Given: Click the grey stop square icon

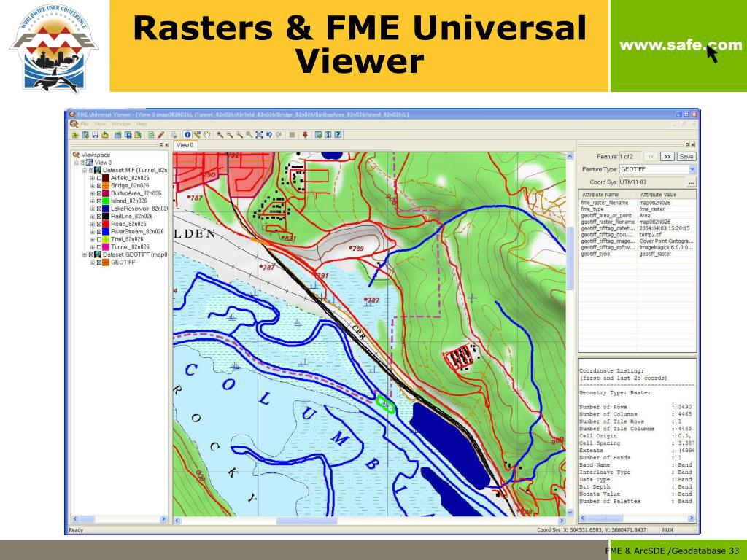Looking at the screenshot, I should point(292,135).
